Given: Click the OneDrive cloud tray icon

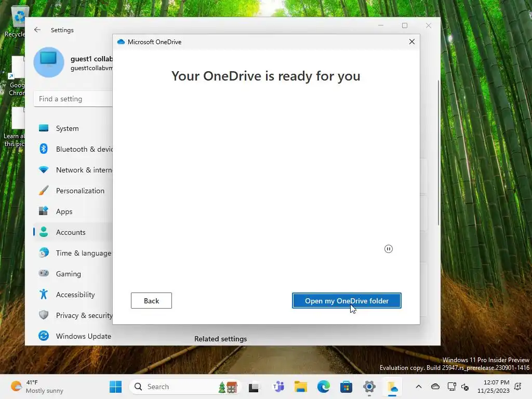Looking at the screenshot, I should [x=435, y=387].
